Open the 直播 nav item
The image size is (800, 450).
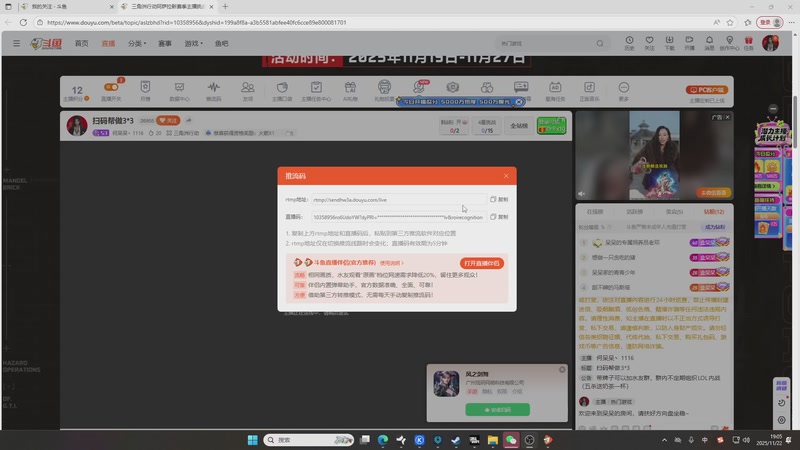coord(108,43)
